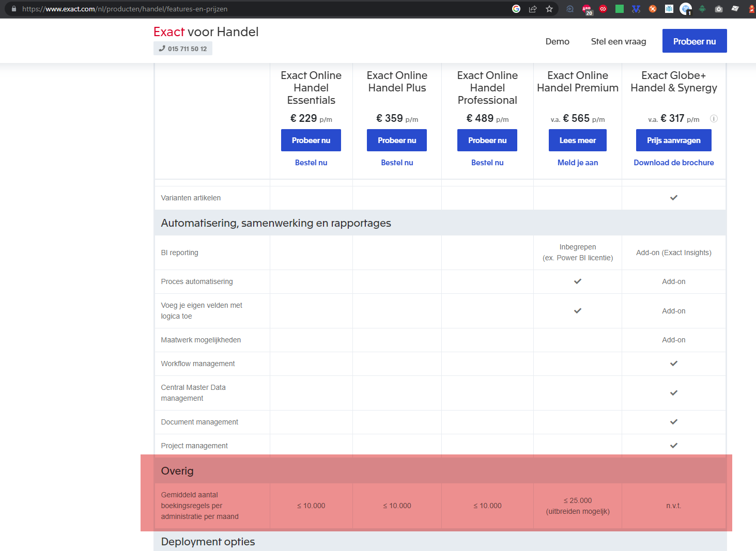The width and height of the screenshot is (756, 551).
Task: Select 'Stel een vraag' in navigation
Action: 618,41
